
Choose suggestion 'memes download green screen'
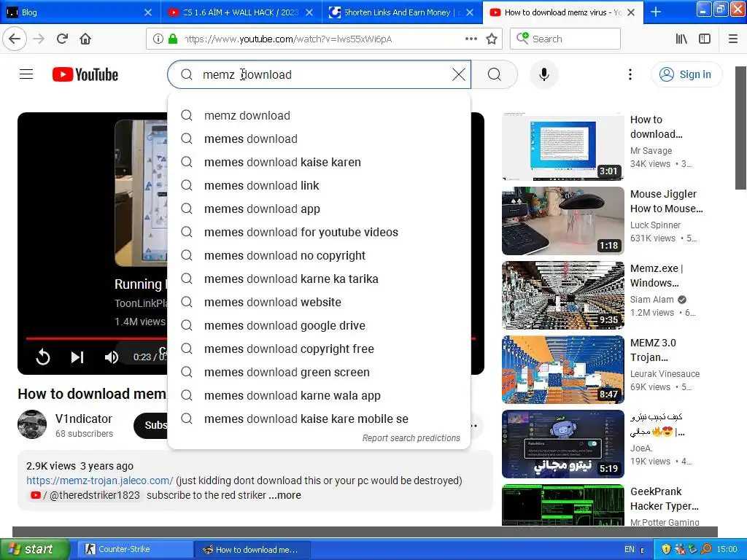click(x=319, y=372)
